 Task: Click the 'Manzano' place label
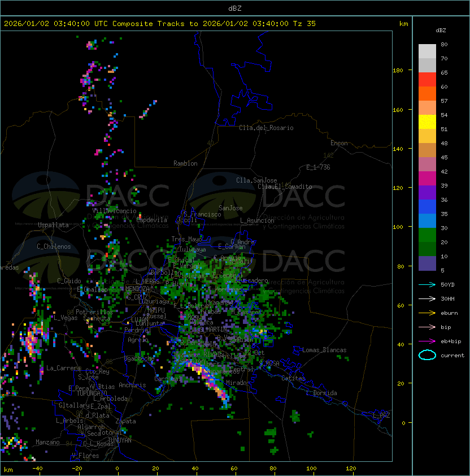[47, 442]
